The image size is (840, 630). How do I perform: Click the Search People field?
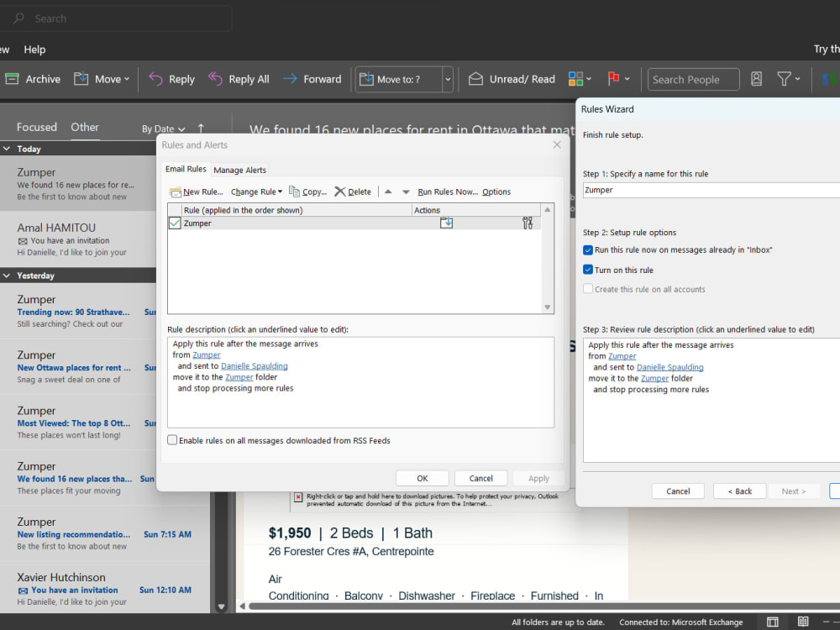(x=693, y=78)
